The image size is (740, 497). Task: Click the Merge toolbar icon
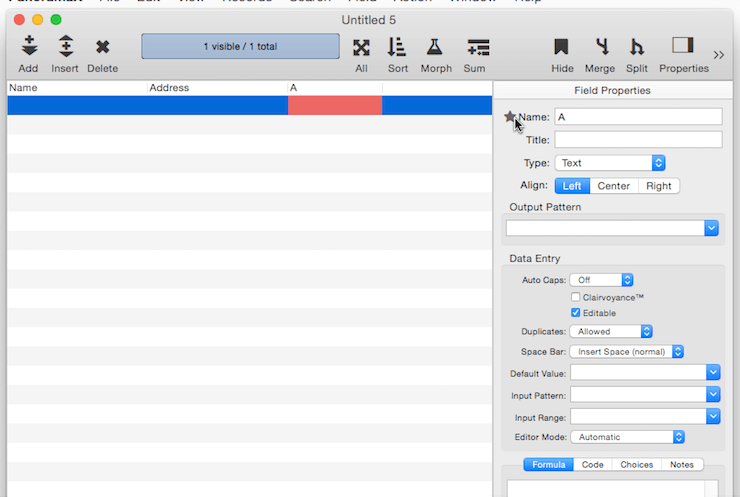tap(602, 47)
